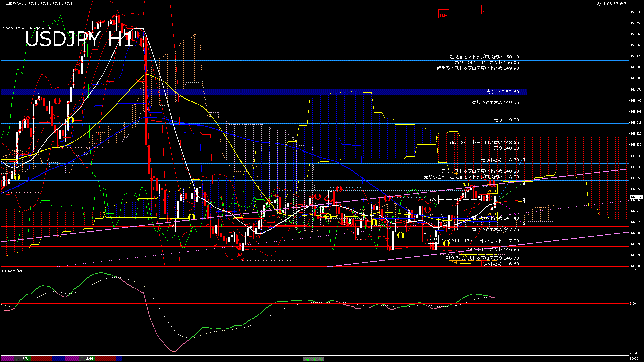Click price axis value 149.980
Viewport: 644px width, 362px height.
pos(636,67)
